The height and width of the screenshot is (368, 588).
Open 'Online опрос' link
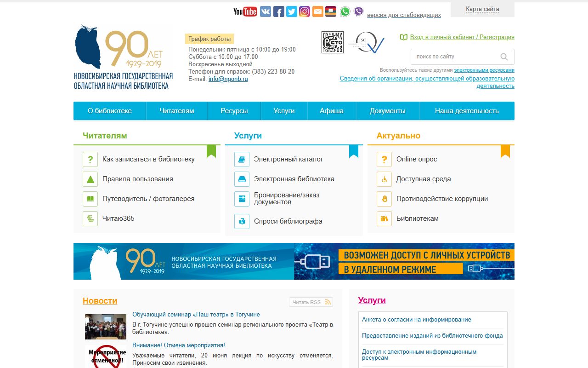pos(417,159)
